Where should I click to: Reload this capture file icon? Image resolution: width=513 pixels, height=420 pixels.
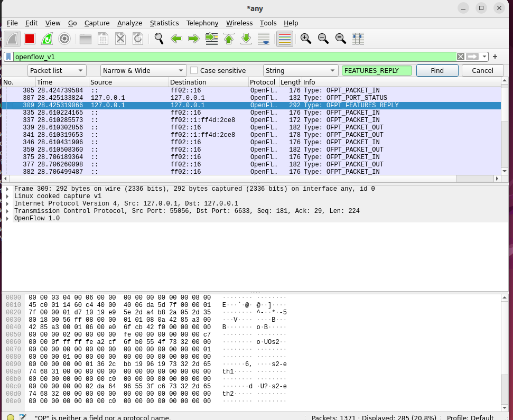[138, 39]
